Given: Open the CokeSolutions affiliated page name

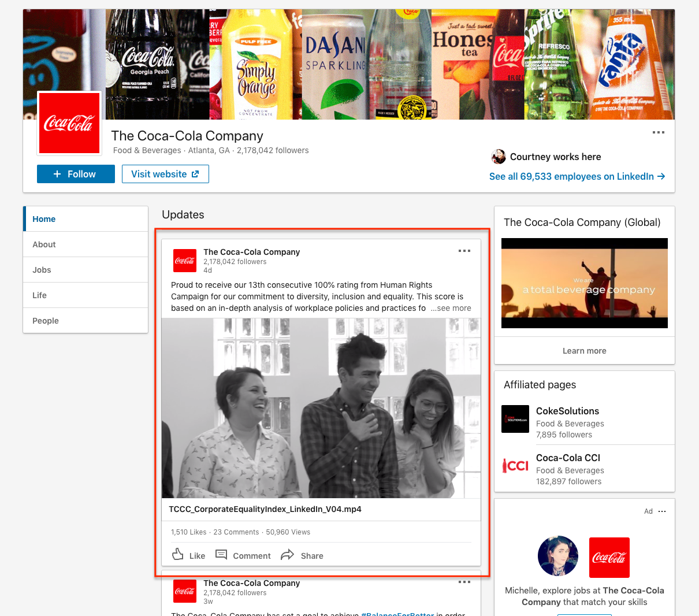Looking at the screenshot, I should coord(567,411).
